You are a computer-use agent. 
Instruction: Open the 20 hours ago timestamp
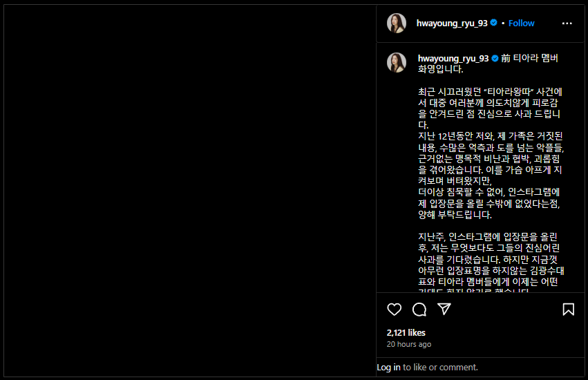(x=409, y=344)
